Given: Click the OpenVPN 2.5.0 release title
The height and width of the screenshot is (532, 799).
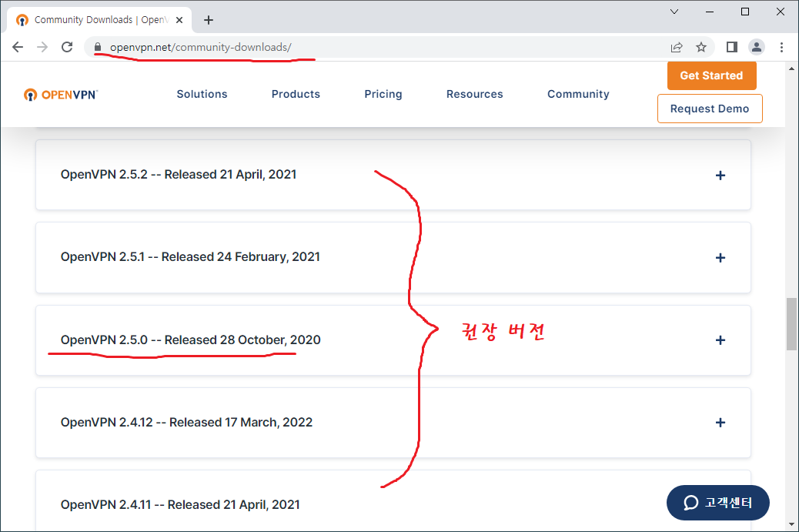Looking at the screenshot, I should pos(191,340).
